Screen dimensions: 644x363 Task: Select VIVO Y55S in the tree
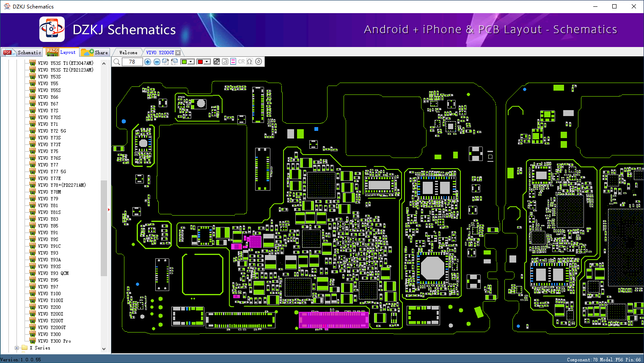[49, 90]
